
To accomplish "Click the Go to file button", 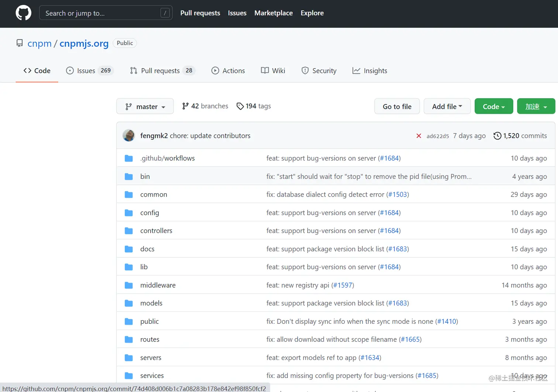I will pos(397,106).
